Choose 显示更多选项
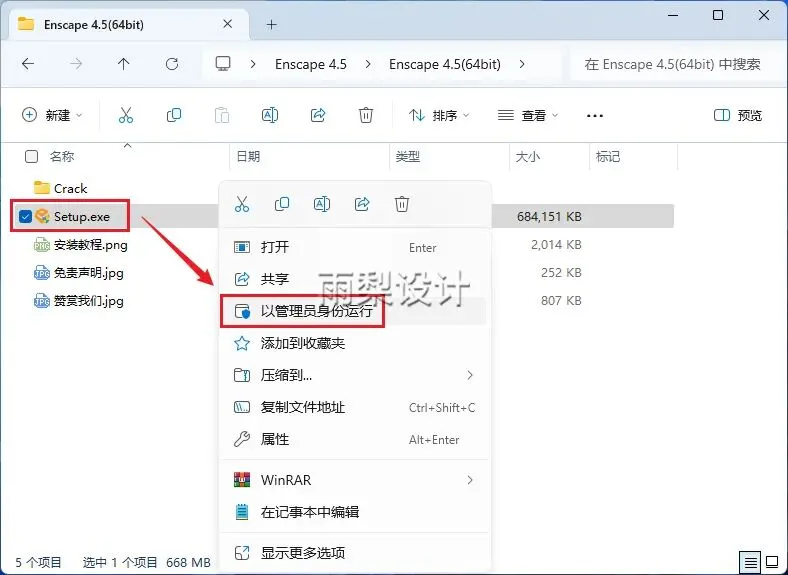The width and height of the screenshot is (788, 575). point(355,553)
